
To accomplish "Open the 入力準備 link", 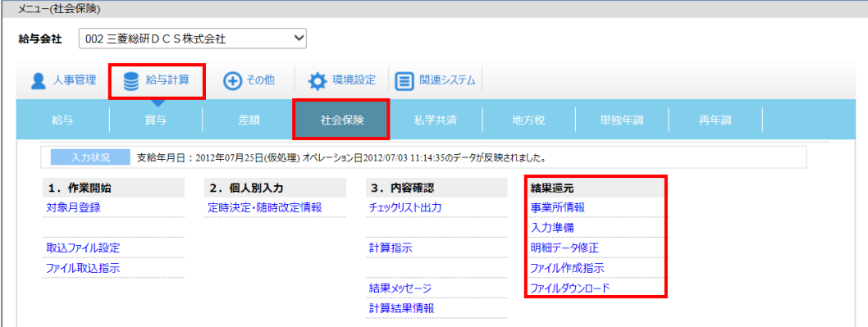I will [552, 228].
